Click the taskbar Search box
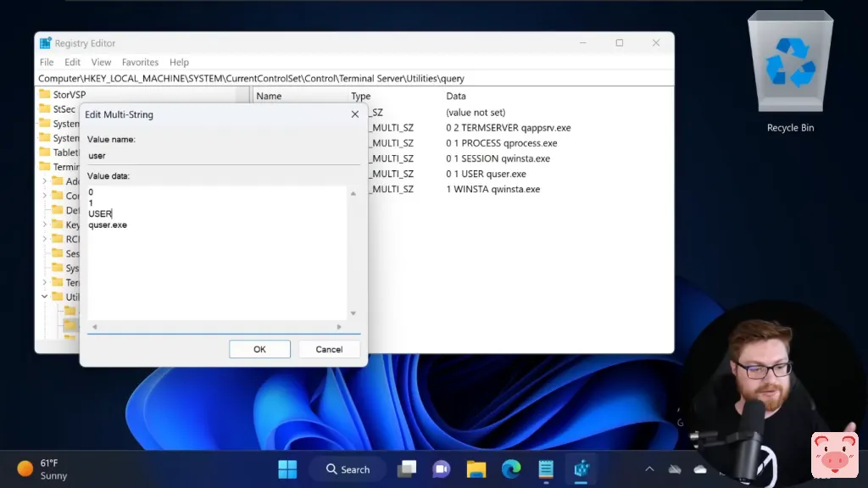868x488 pixels. 347,469
